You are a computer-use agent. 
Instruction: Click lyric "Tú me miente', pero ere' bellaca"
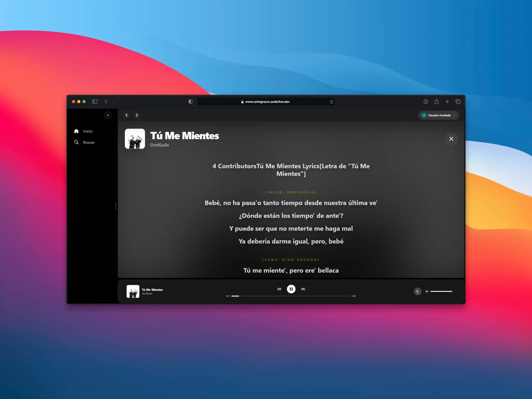[x=291, y=270]
